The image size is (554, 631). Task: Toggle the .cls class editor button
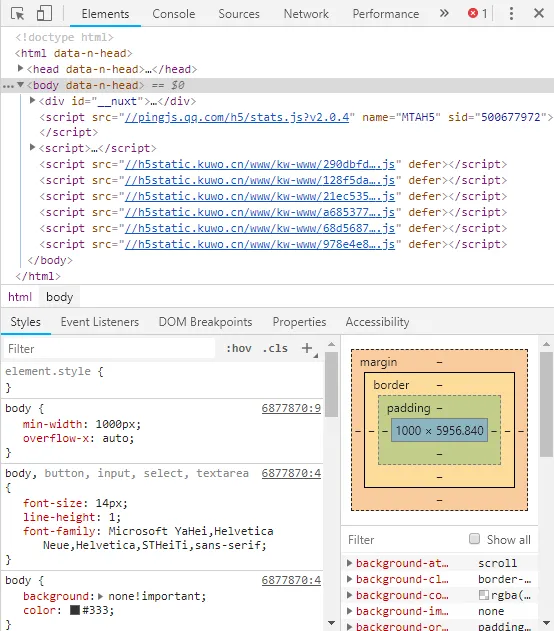click(275, 348)
